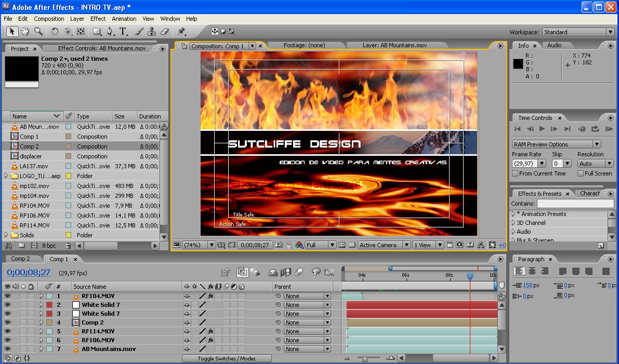Hide the RF104.MOV layer
Image resolution: width=619 pixels, height=364 pixels.
(7, 296)
